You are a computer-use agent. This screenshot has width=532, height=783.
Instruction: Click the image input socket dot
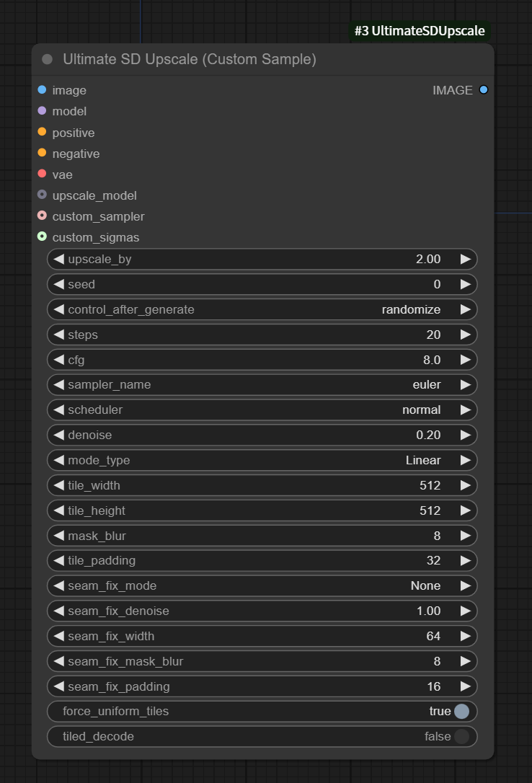[42, 90]
